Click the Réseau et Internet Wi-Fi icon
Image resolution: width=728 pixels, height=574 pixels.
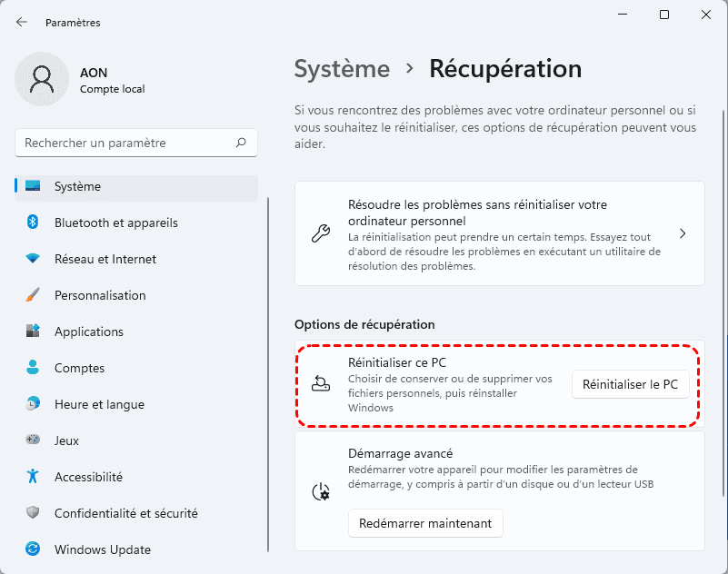tap(33, 259)
